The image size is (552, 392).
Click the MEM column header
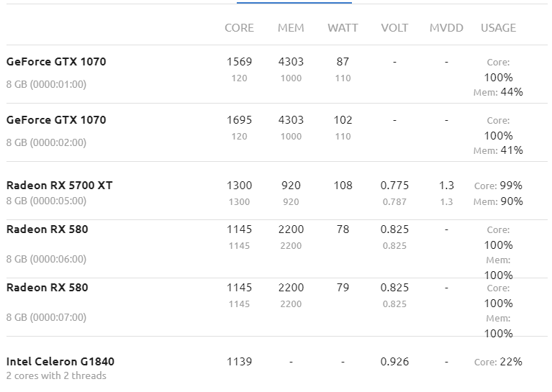pyautogui.click(x=291, y=28)
